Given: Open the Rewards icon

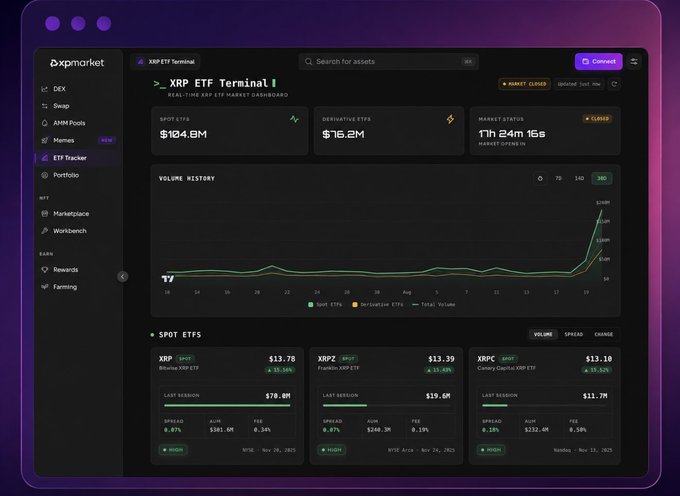Looking at the screenshot, I should click(x=44, y=270).
